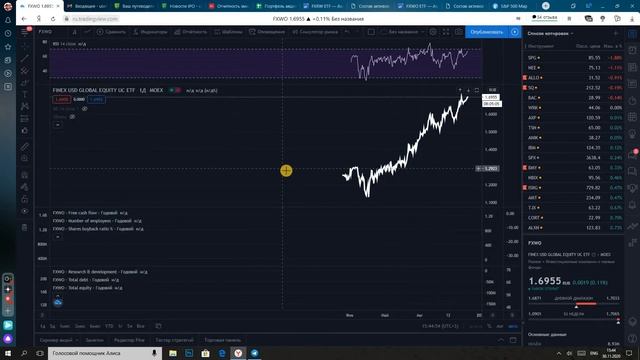Select the trend line drawing tool
Image resolution: width=640 pixels, height=360 pixels.
(25, 58)
